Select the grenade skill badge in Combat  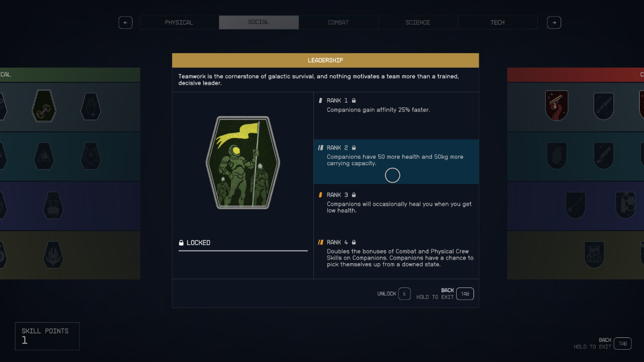coord(557,156)
